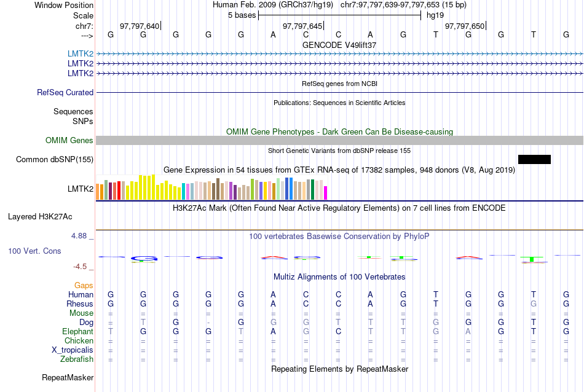
Task: Select the X_tropicalis species label
Action: coord(73,350)
